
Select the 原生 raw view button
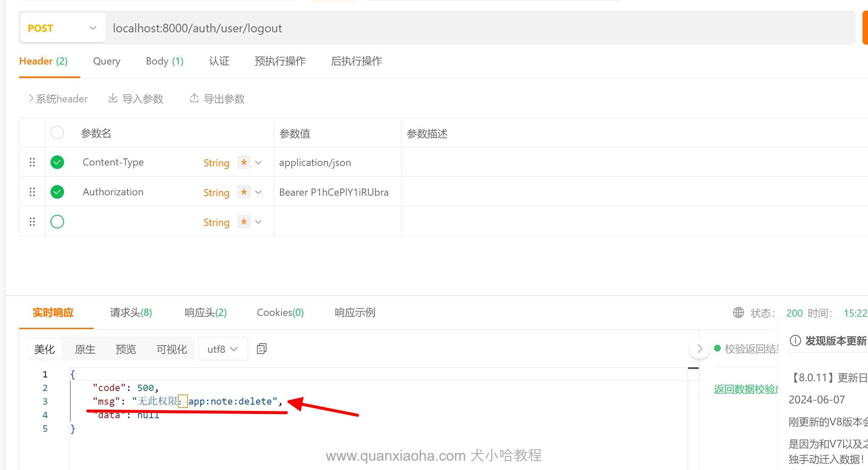85,349
